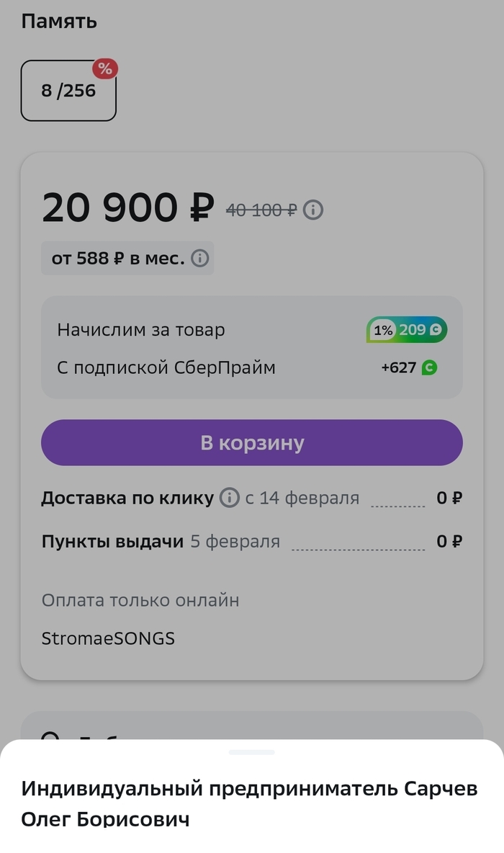Tap 'от 588 ₽ в мес.' installment text

click(x=118, y=258)
